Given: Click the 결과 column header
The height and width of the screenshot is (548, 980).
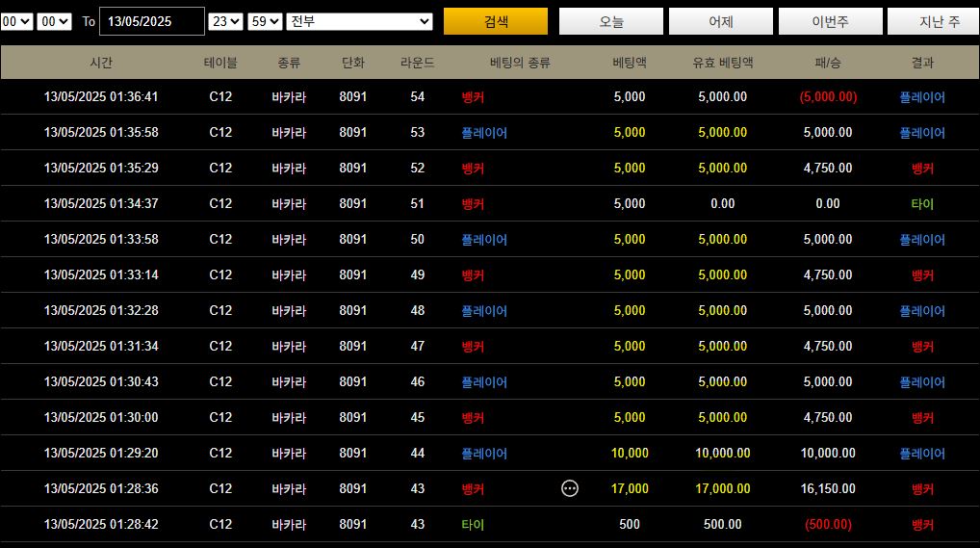Looking at the screenshot, I should click(922, 63).
